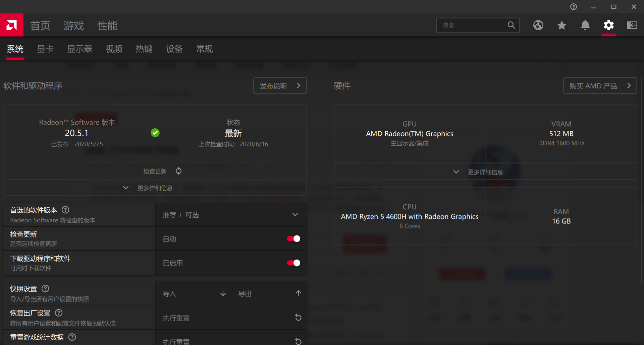Image resolution: width=644 pixels, height=345 pixels.
Task: Toggle the sidebar panel icon
Action: (632, 25)
